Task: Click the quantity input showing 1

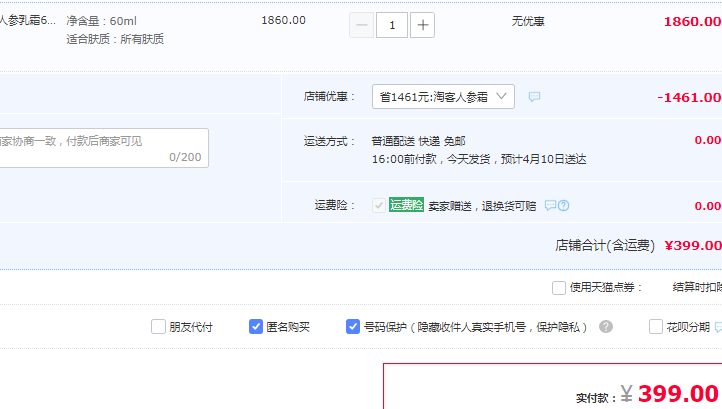Action: pyautogui.click(x=392, y=25)
